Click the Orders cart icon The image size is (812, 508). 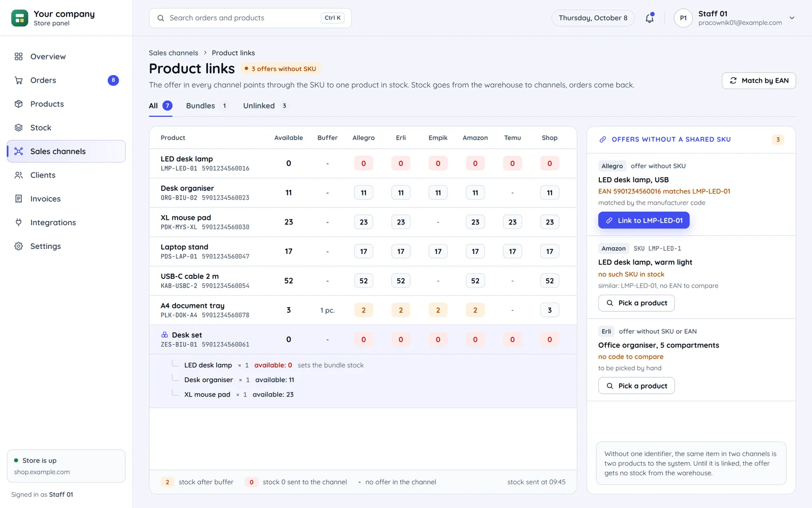coord(19,80)
